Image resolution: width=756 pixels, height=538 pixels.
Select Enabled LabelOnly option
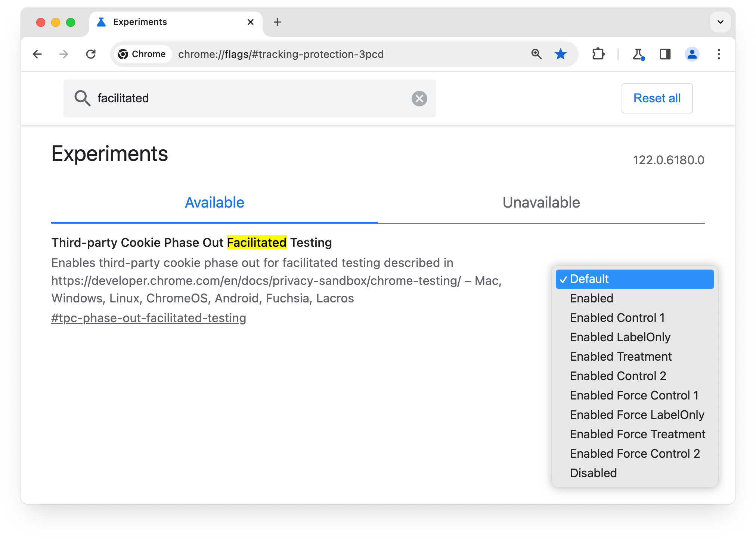pyautogui.click(x=620, y=337)
